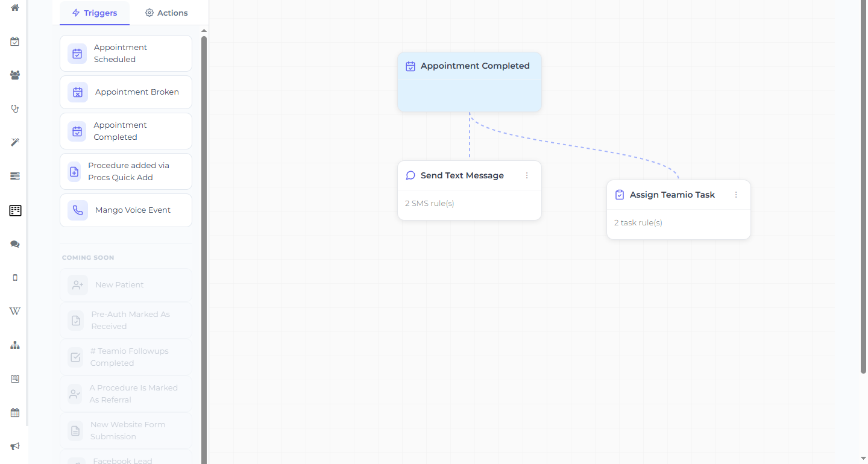Switch to the Triggers tab

point(95,13)
